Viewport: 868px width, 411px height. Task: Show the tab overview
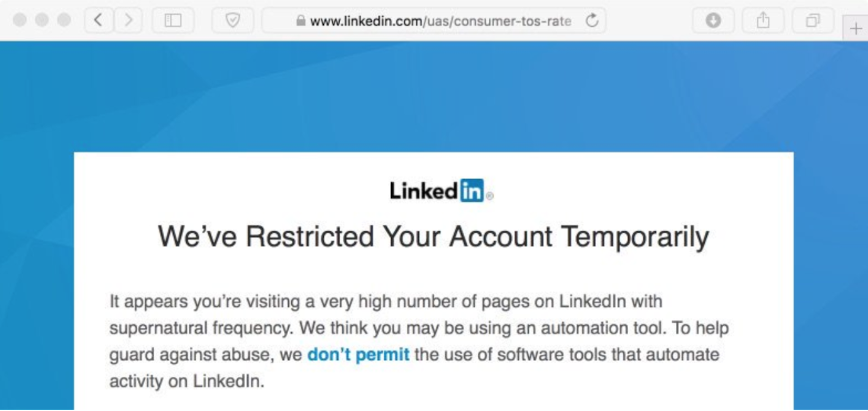(812, 21)
